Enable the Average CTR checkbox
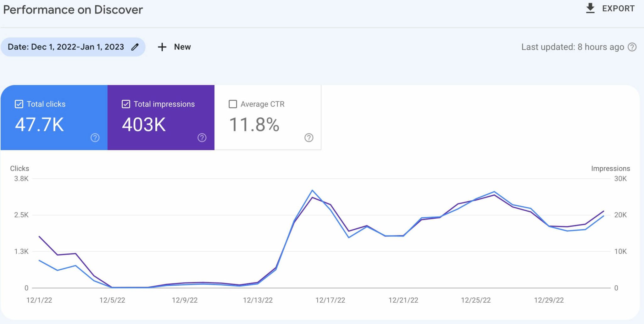The height and width of the screenshot is (324, 644). click(233, 104)
